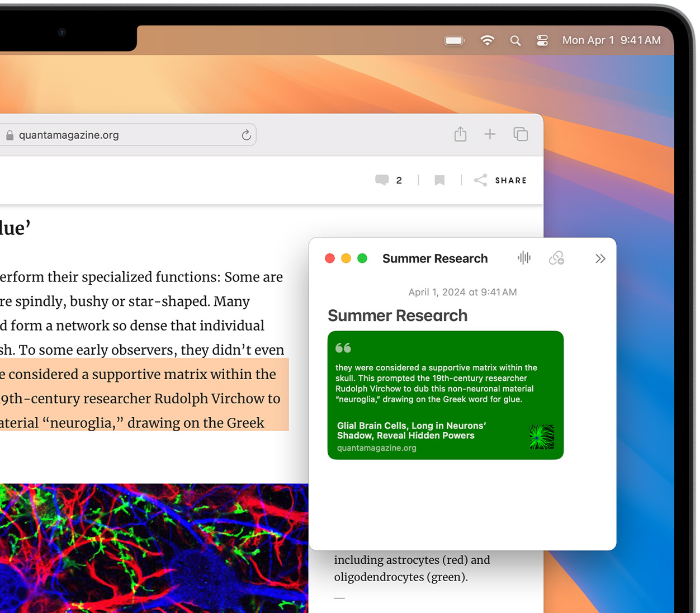Click the neuron microscopy image
Viewport: 700px width, 613px height.
(154, 548)
